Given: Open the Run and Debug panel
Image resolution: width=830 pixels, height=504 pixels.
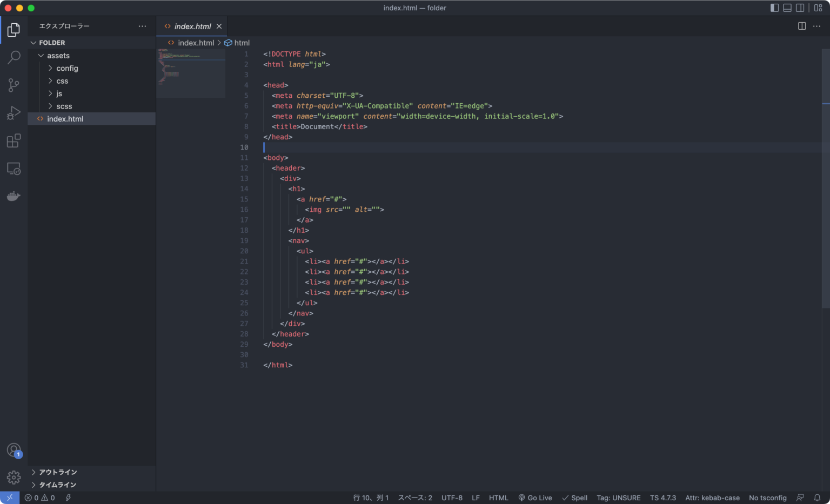Looking at the screenshot, I should tap(14, 113).
